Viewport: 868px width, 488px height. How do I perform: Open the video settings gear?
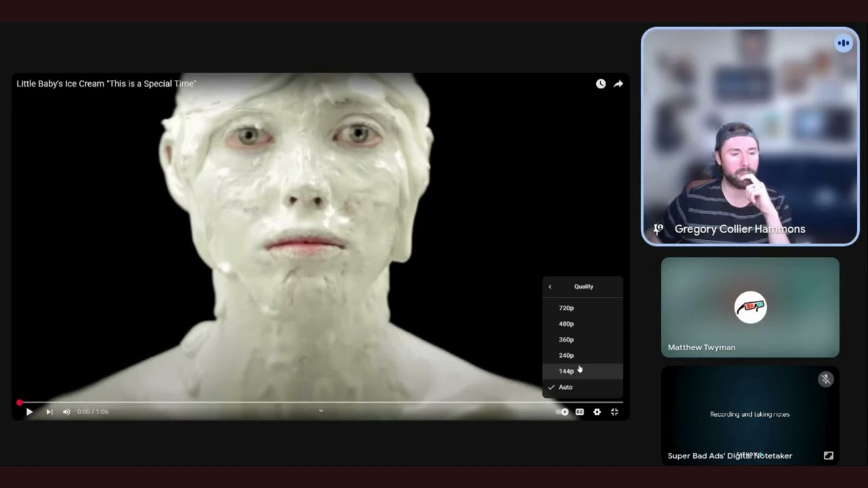(597, 411)
